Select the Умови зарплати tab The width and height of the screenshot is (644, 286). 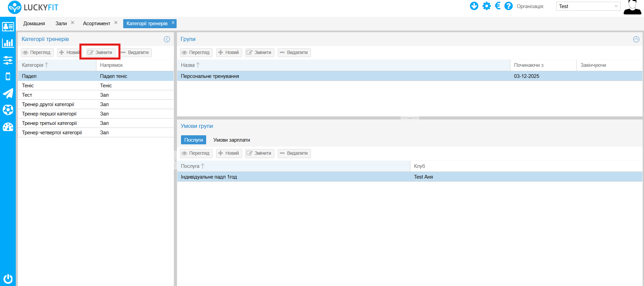[x=231, y=140]
